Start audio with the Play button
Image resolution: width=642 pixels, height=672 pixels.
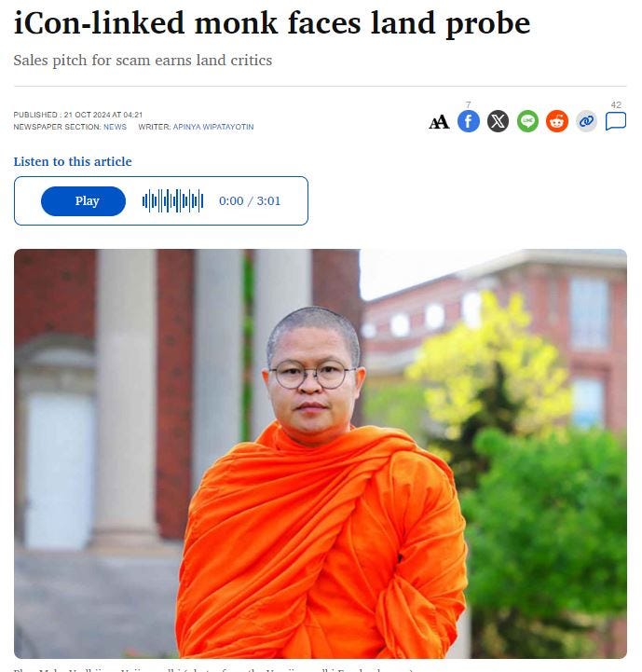click(84, 201)
